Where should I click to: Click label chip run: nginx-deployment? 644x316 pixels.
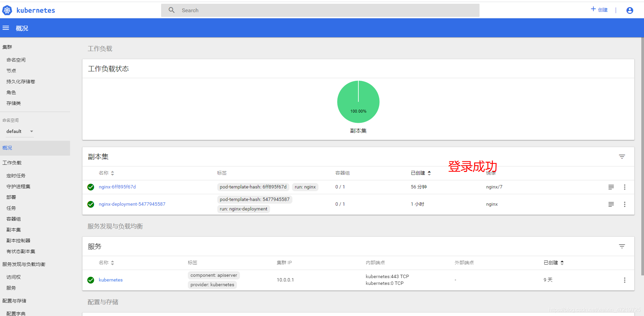tap(243, 209)
